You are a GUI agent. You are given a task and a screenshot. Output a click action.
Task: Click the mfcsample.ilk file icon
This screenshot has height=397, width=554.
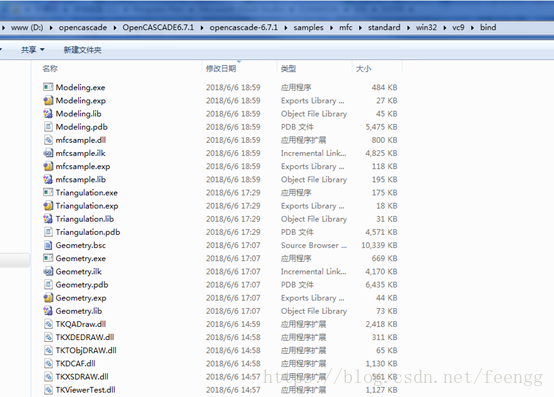pos(48,153)
